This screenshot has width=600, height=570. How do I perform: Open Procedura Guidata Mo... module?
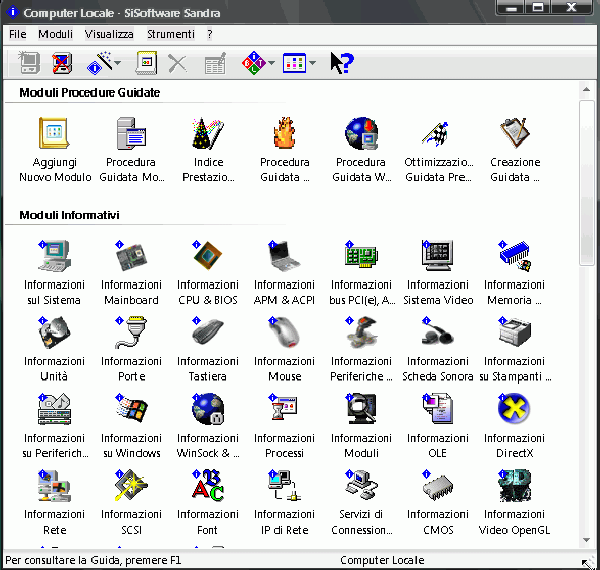pos(131,150)
